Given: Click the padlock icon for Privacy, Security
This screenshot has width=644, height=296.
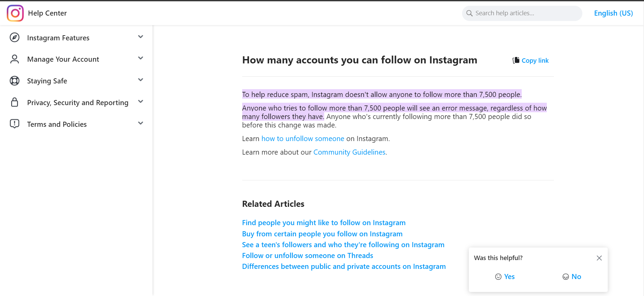Looking at the screenshot, I should coord(15,102).
